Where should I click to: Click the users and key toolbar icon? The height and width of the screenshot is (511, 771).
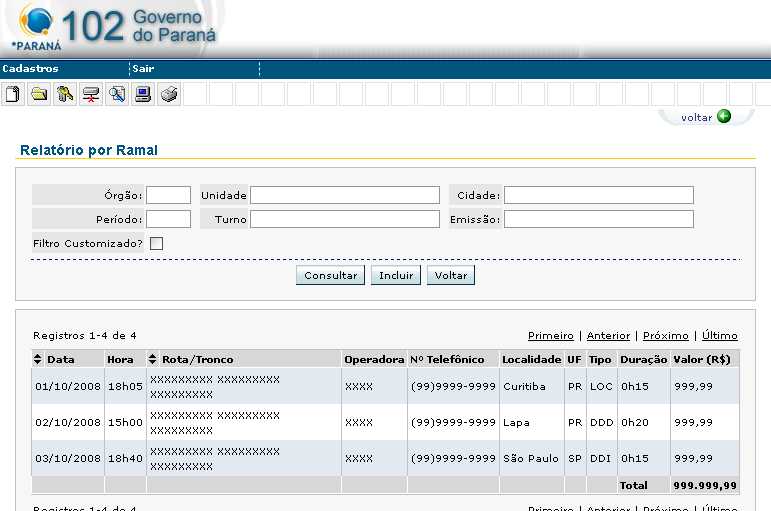(x=65, y=95)
